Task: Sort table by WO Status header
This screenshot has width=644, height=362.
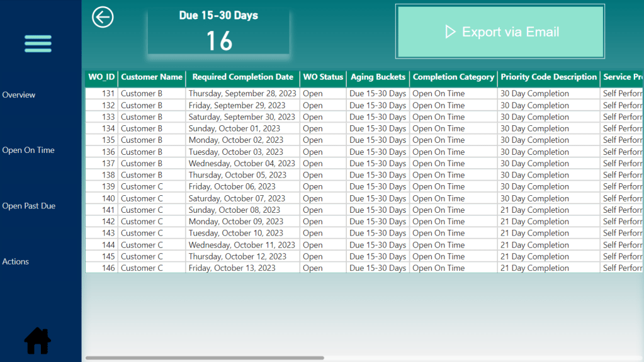Action: [323, 77]
